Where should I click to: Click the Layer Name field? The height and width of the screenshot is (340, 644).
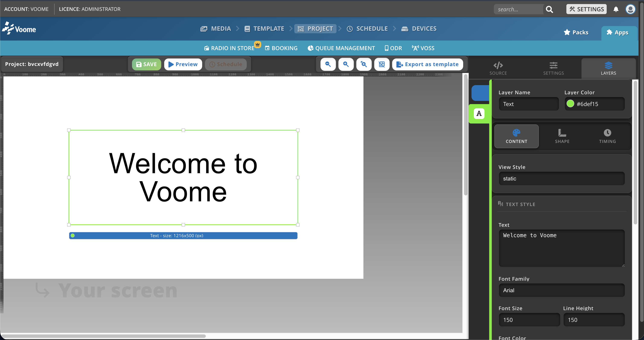(529, 104)
